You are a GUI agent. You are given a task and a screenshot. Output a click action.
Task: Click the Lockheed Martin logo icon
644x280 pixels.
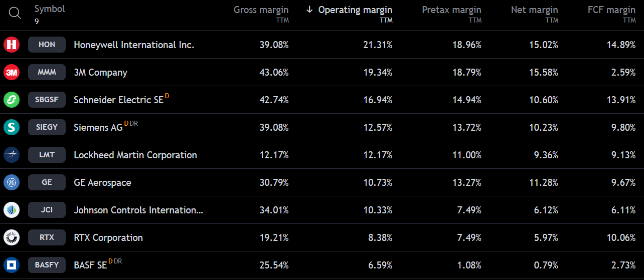coord(12,155)
